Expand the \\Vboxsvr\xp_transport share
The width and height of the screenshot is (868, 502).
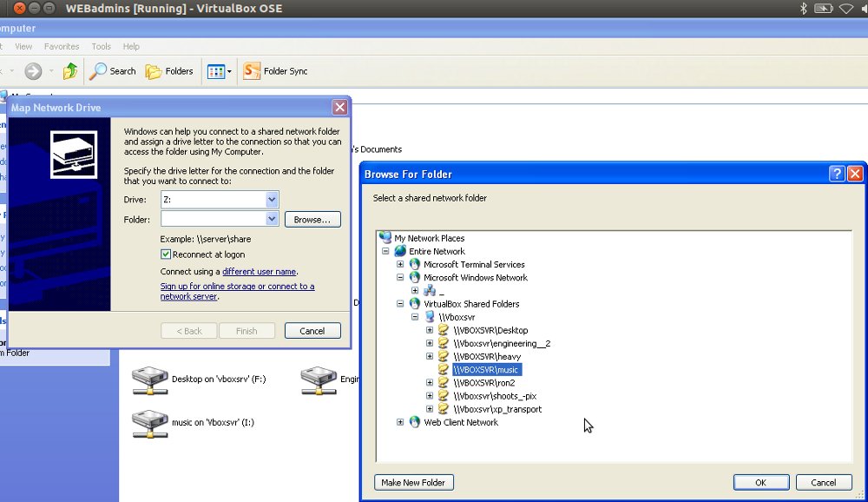(x=430, y=409)
